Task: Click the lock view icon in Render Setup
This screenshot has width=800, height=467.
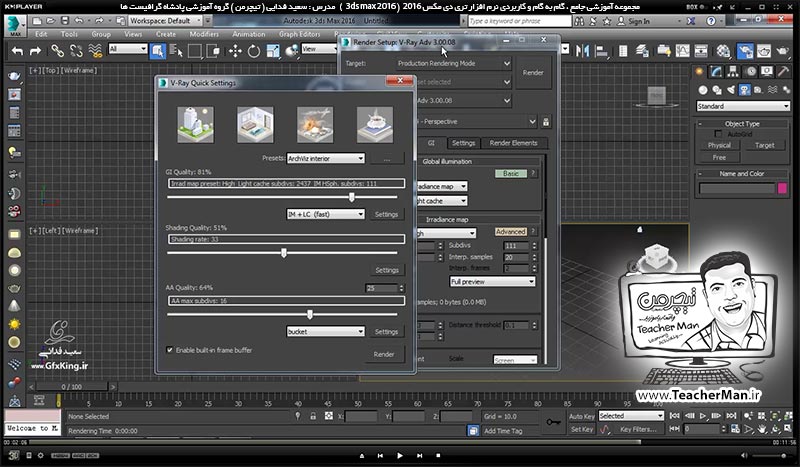Action: coord(546,122)
